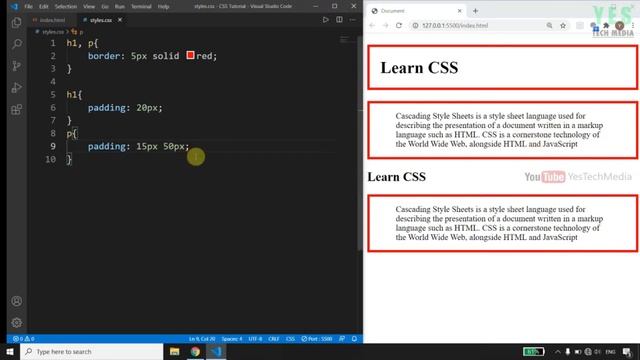Open notifications bell in the status bar
The width and height of the screenshot is (640, 360).
point(354,339)
